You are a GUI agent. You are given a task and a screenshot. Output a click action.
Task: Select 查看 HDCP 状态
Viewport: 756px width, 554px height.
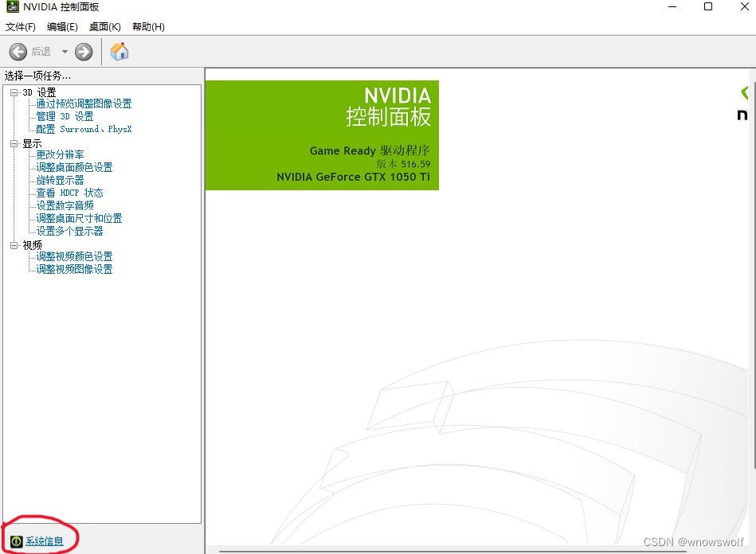pyautogui.click(x=69, y=193)
